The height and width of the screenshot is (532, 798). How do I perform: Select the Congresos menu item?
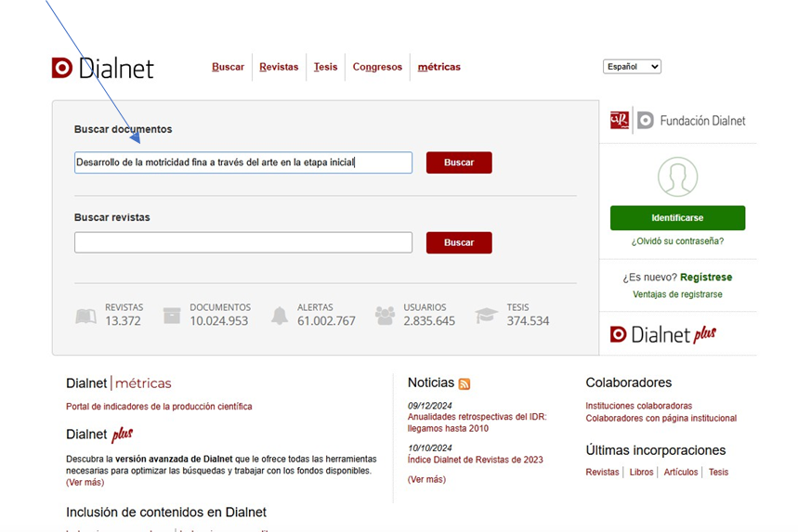coord(377,67)
